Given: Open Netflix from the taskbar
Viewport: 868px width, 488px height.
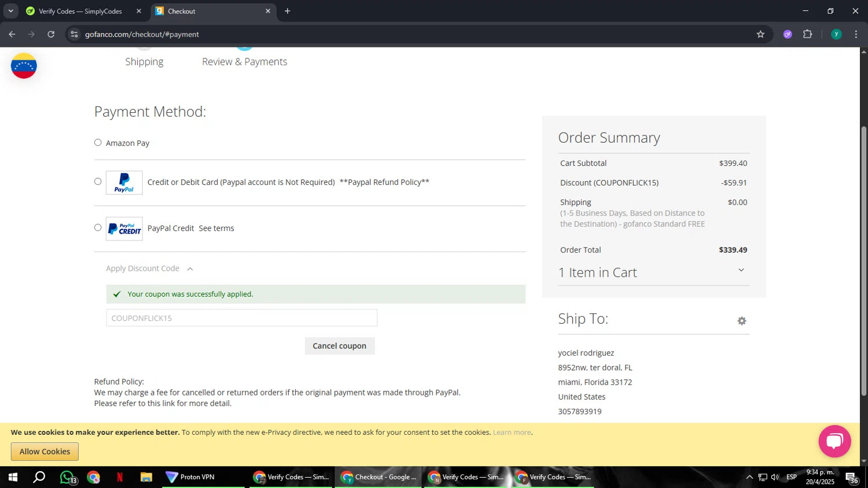Looking at the screenshot, I should [x=120, y=477].
